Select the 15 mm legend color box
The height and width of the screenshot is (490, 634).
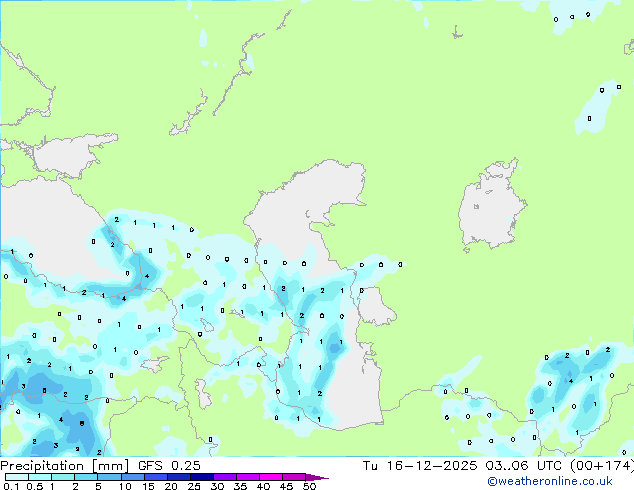pyautogui.click(x=155, y=477)
